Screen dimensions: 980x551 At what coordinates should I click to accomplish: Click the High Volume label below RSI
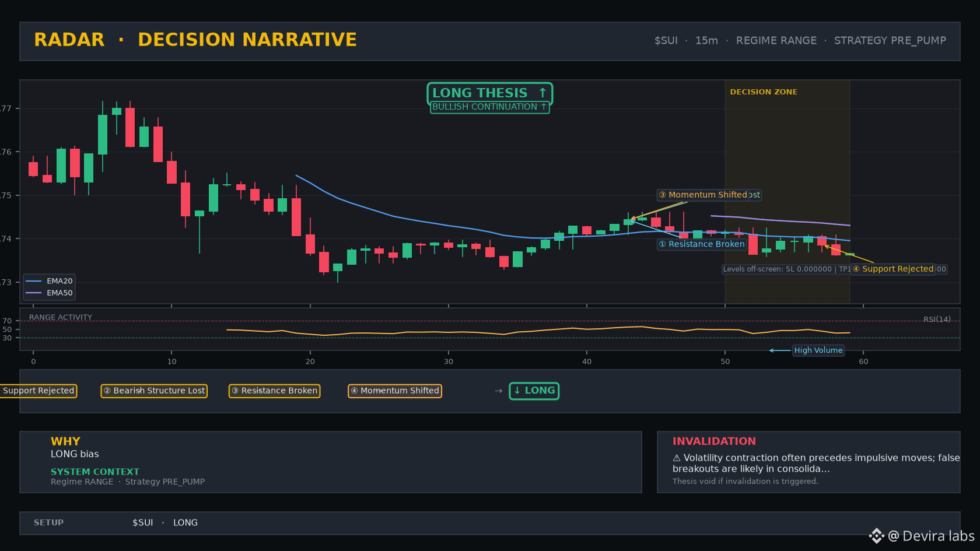(x=818, y=350)
